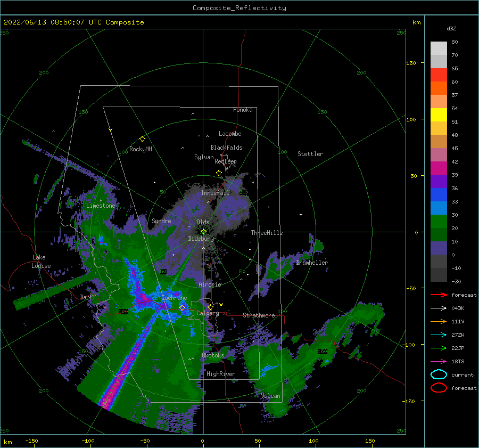Select the magenta 18TS arrow legend icon
Screen dimensions: 479x448
[439, 361]
